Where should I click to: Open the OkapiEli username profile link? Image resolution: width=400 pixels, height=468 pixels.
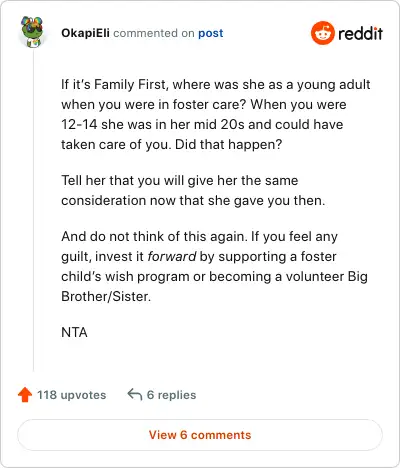(x=85, y=33)
